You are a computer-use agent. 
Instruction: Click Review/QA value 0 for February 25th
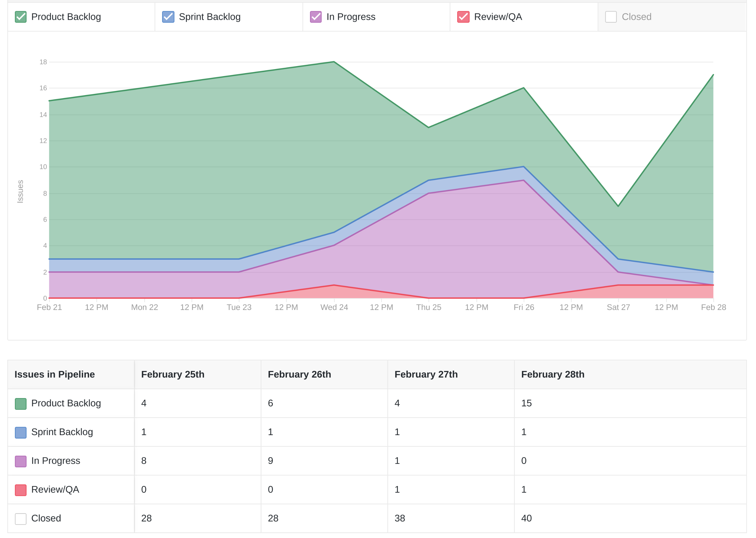tap(144, 490)
